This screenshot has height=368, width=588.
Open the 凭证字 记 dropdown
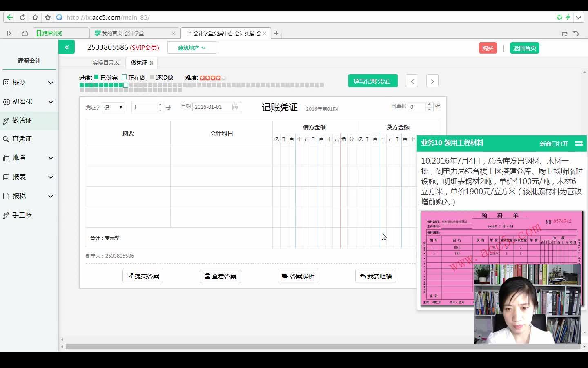(113, 107)
